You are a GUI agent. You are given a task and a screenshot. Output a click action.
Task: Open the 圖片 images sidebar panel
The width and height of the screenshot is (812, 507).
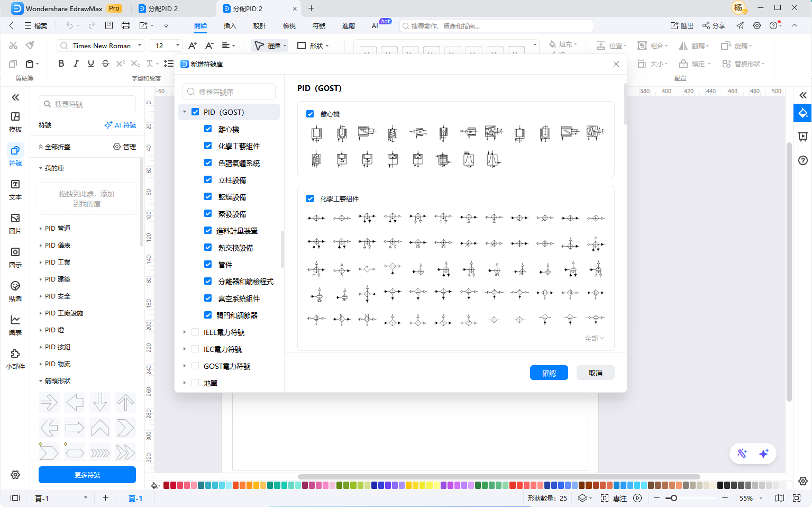pyautogui.click(x=15, y=223)
